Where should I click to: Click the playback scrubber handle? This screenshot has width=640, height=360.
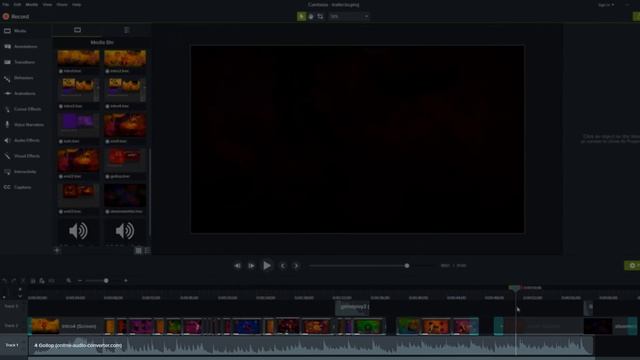(407, 266)
